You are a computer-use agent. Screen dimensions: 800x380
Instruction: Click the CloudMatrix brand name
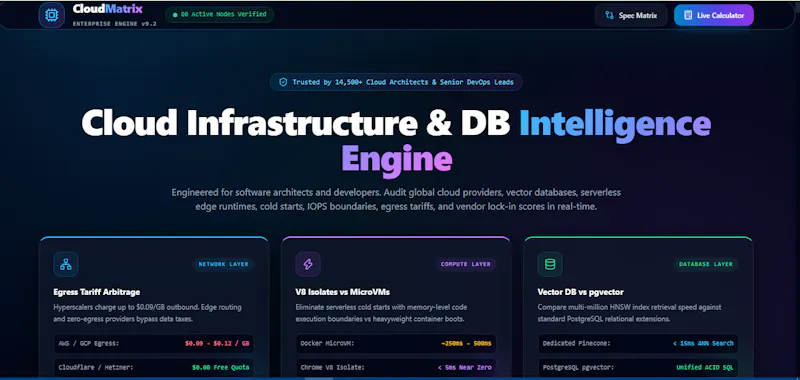tap(108, 9)
